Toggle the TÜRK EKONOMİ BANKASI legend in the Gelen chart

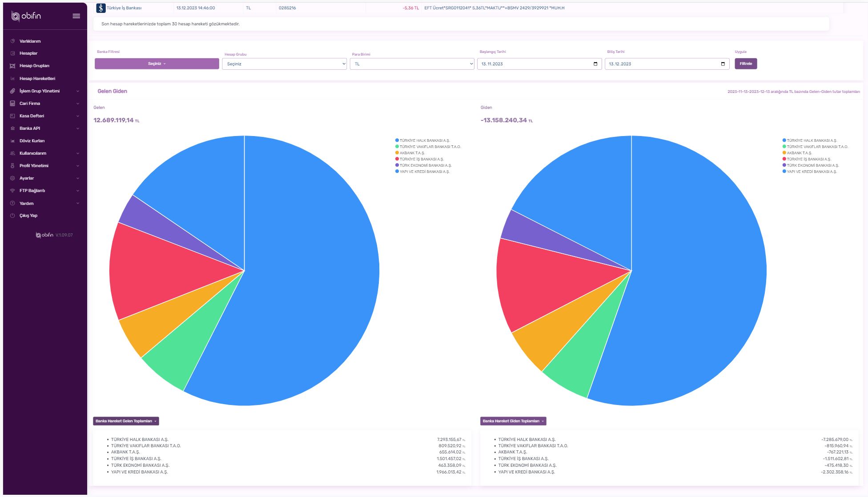(x=425, y=165)
